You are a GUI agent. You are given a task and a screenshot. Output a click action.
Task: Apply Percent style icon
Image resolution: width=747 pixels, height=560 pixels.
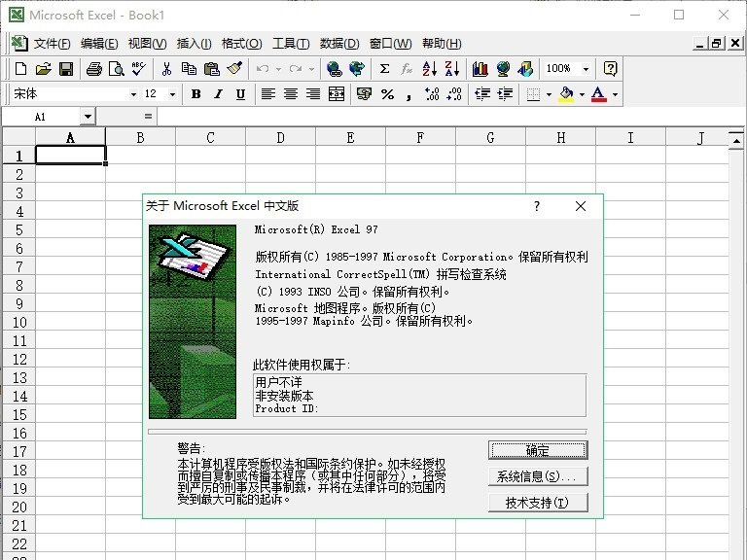(x=387, y=94)
